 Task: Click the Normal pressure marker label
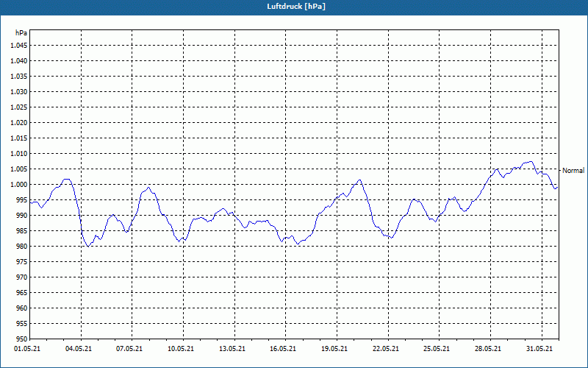point(573,171)
